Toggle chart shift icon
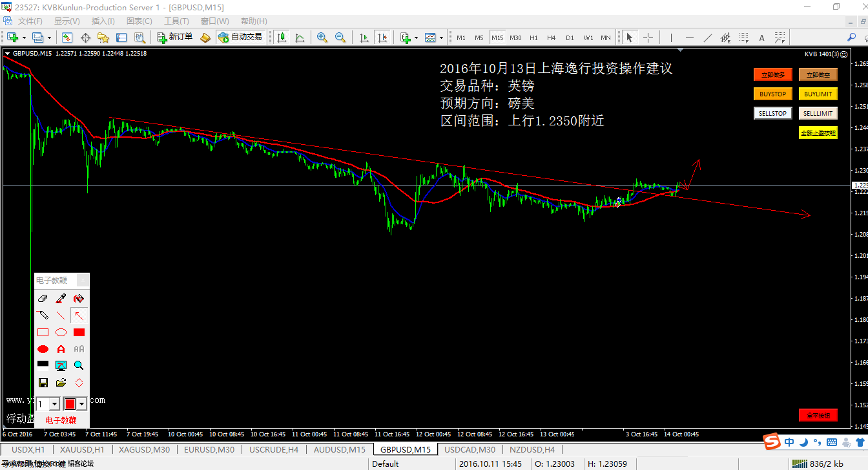Image resolution: width=868 pixels, height=470 pixels. click(x=382, y=37)
